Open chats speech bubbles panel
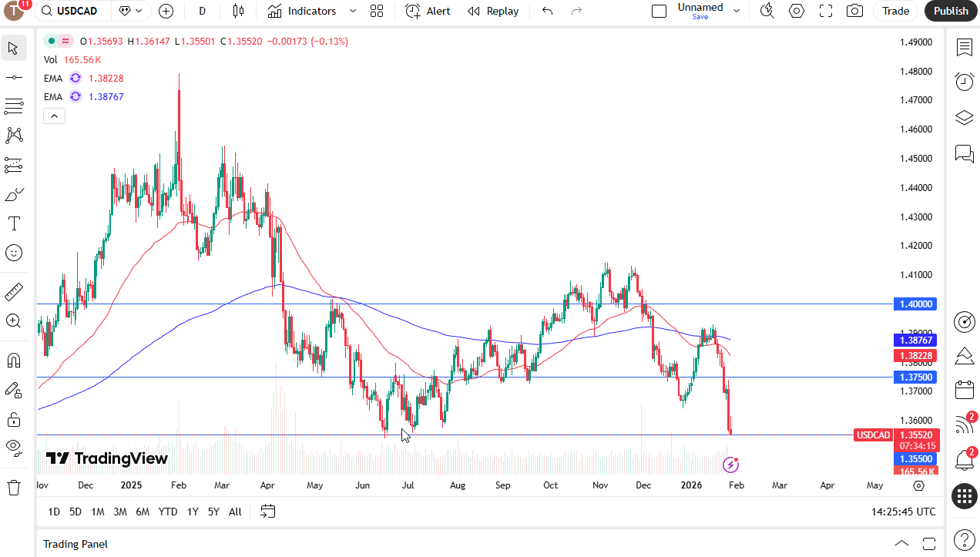980x557 pixels. [x=964, y=153]
